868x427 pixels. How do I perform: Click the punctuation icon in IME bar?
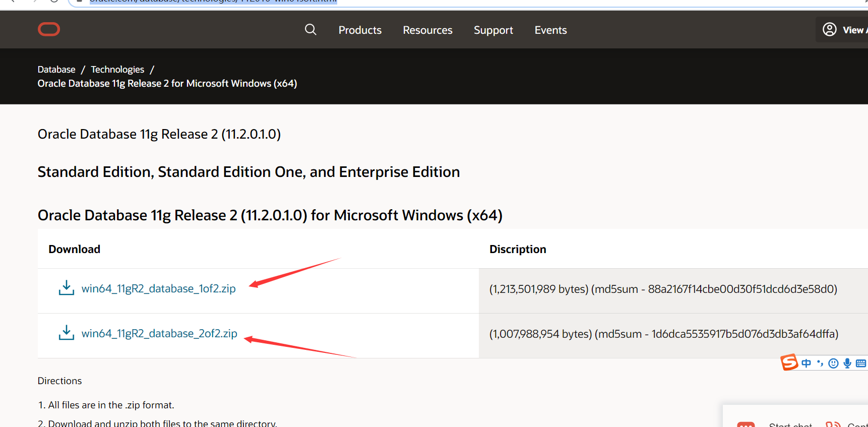[x=820, y=363]
